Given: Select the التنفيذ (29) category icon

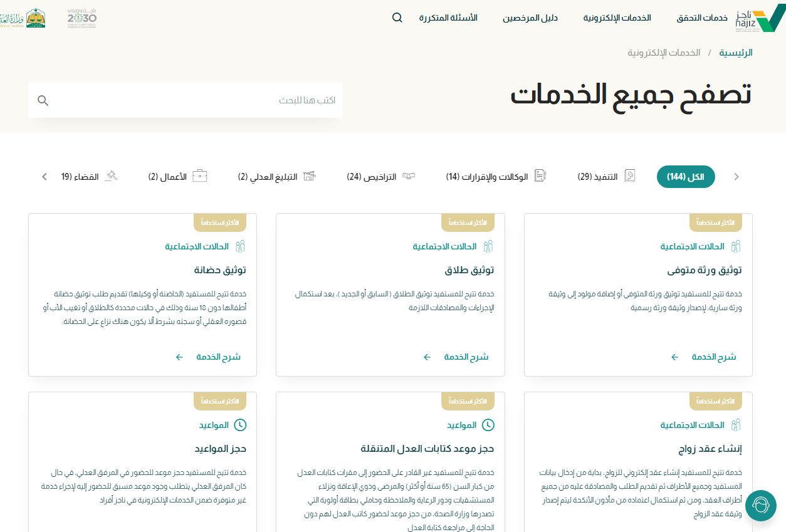Looking at the screenshot, I should (629, 177).
